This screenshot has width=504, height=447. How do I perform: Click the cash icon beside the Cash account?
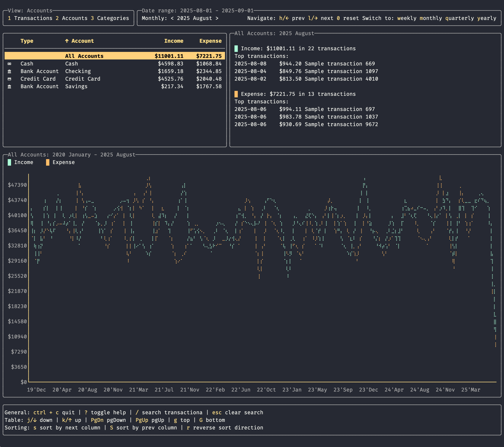click(9, 64)
